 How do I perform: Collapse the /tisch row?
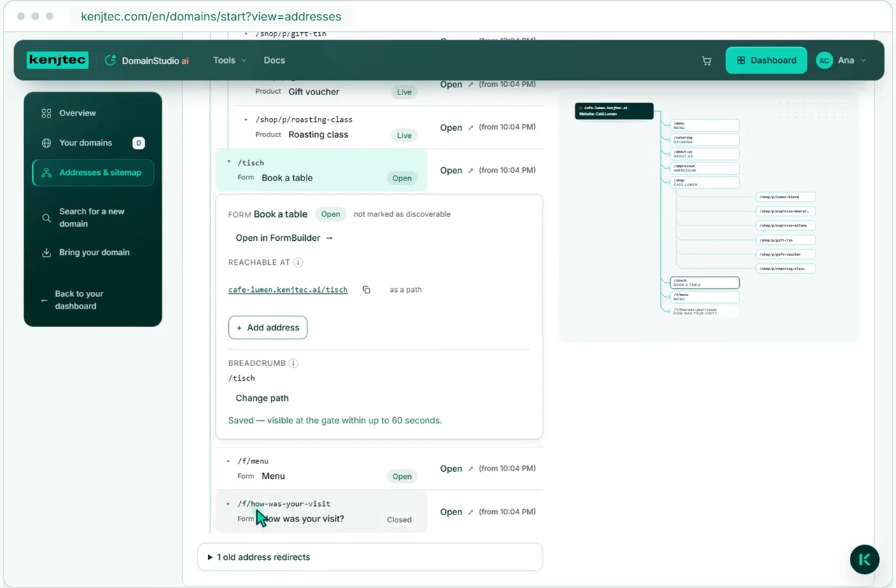coord(229,162)
